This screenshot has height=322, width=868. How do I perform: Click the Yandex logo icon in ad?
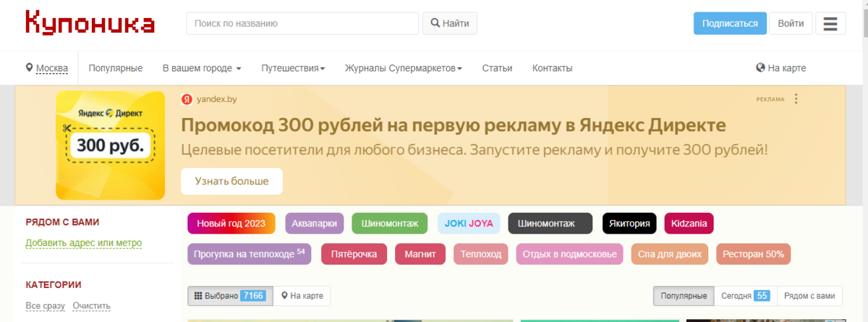187,99
